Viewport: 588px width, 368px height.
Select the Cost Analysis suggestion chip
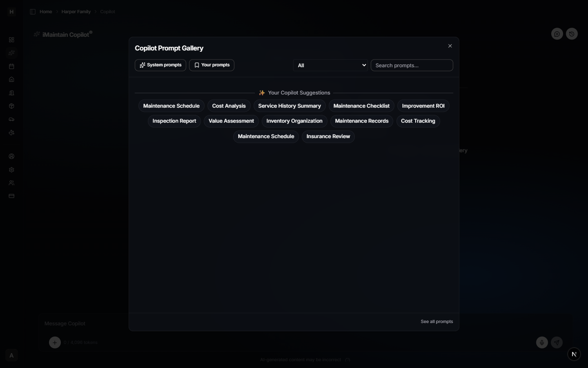229,105
